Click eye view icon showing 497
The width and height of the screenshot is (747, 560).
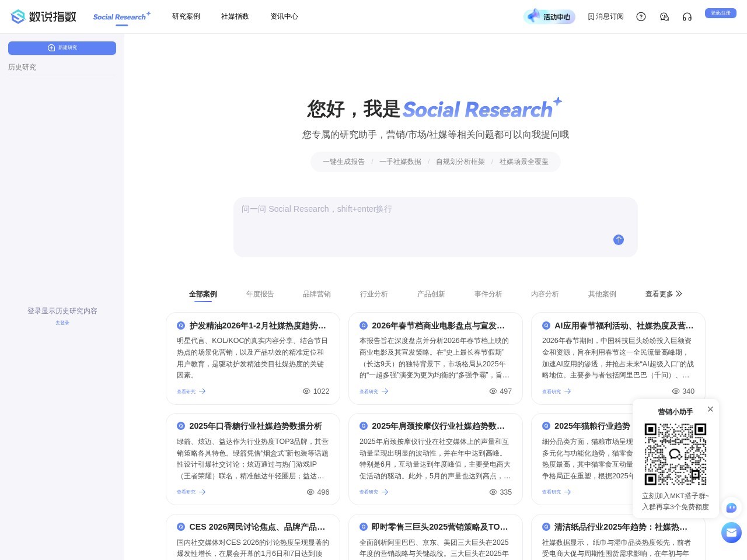click(493, 391)
